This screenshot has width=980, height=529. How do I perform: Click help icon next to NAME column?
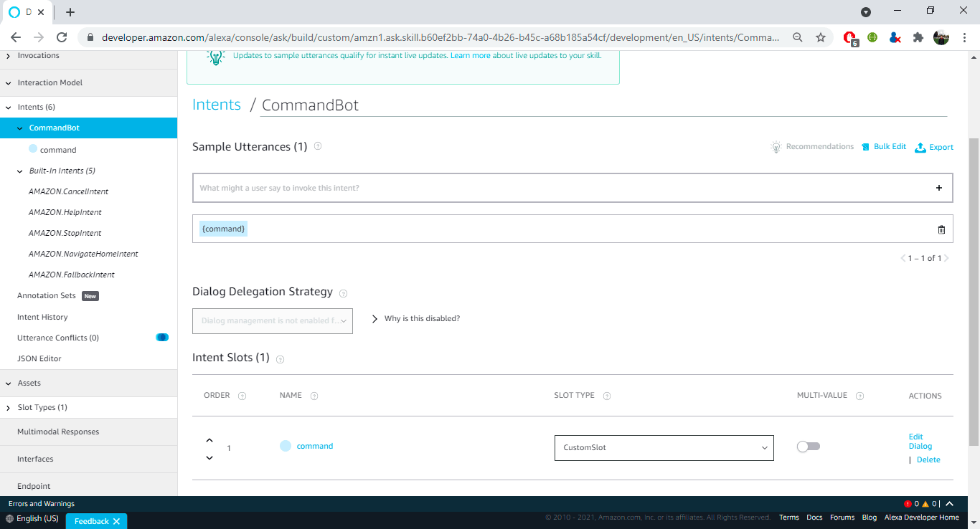pyautogui.click(x=314, y=396)
